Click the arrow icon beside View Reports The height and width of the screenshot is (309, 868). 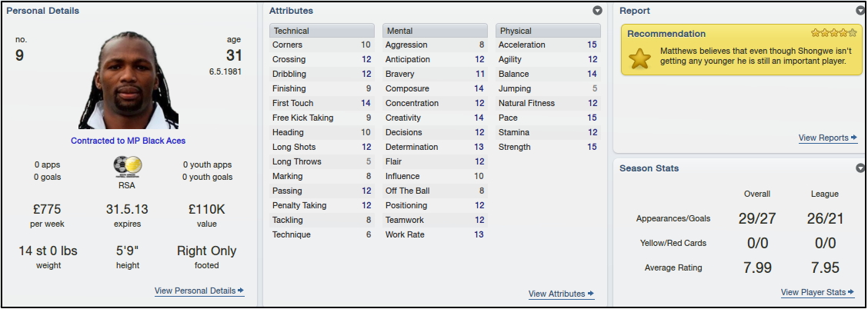[854, 138]
